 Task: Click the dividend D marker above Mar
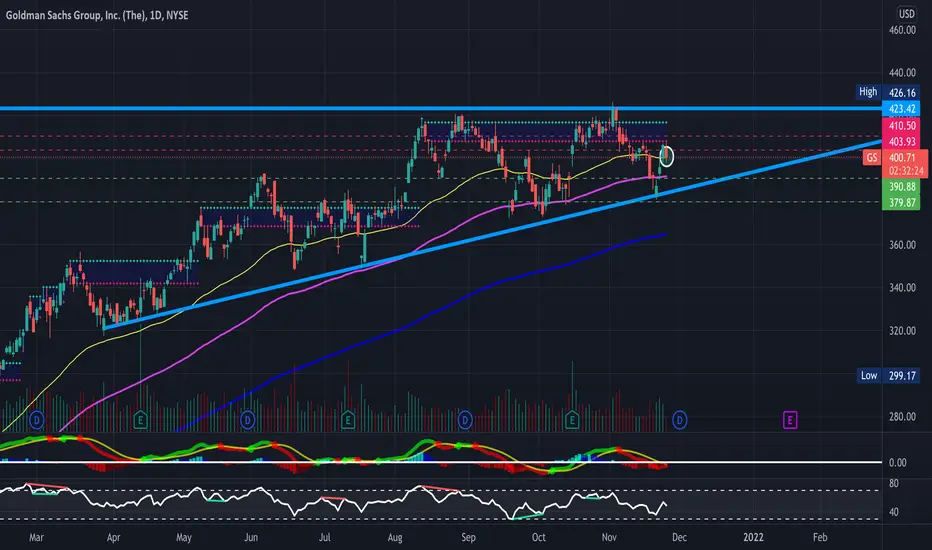[x=37, y=420]
